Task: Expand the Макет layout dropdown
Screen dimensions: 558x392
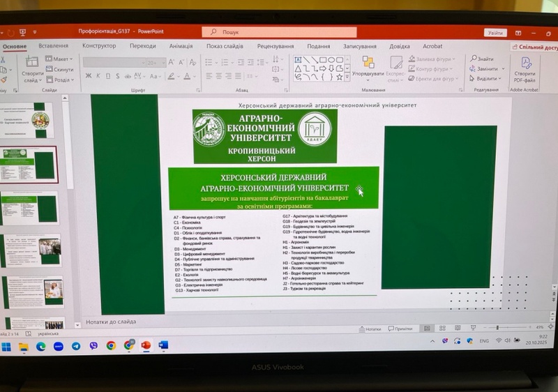Action: 61,59
